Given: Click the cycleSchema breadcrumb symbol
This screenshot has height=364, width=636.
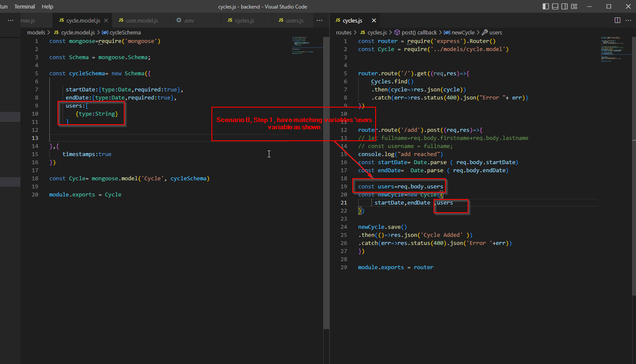Looking at the screenshot, I should pos(125,32).
